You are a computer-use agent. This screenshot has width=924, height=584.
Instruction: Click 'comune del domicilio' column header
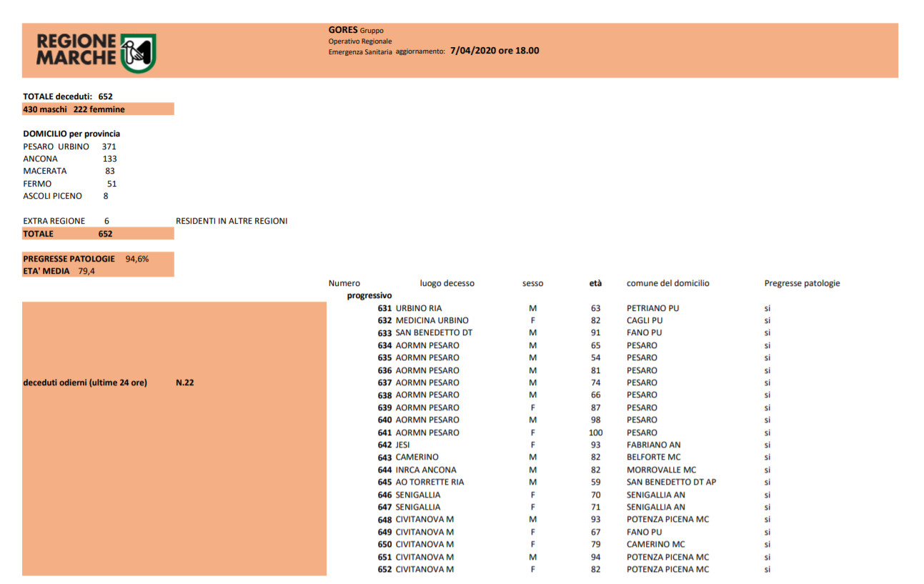pos(668,283)
